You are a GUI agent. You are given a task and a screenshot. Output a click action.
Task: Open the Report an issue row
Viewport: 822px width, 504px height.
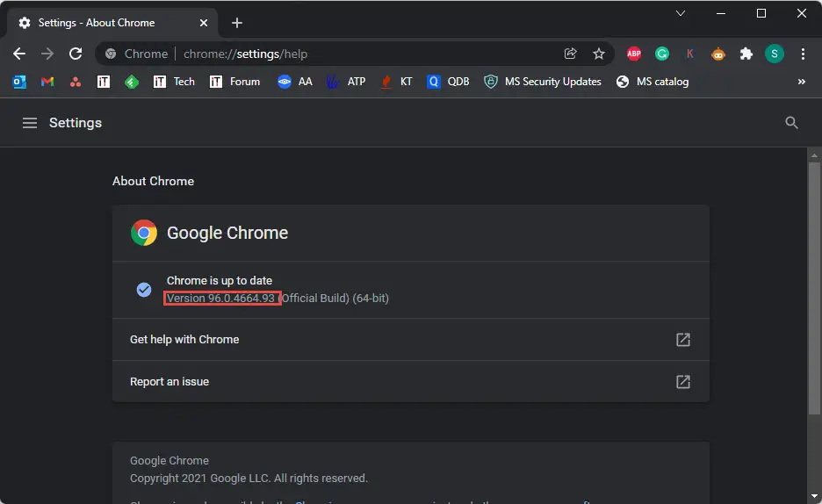(x=410, y=381)
